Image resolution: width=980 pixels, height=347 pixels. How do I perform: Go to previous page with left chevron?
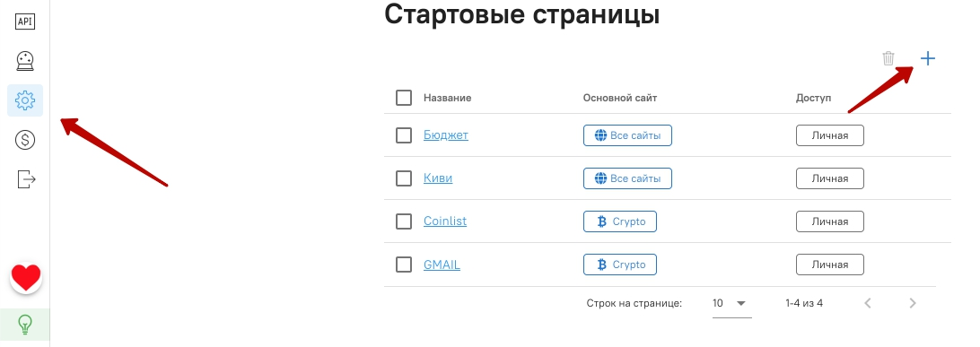868,303
